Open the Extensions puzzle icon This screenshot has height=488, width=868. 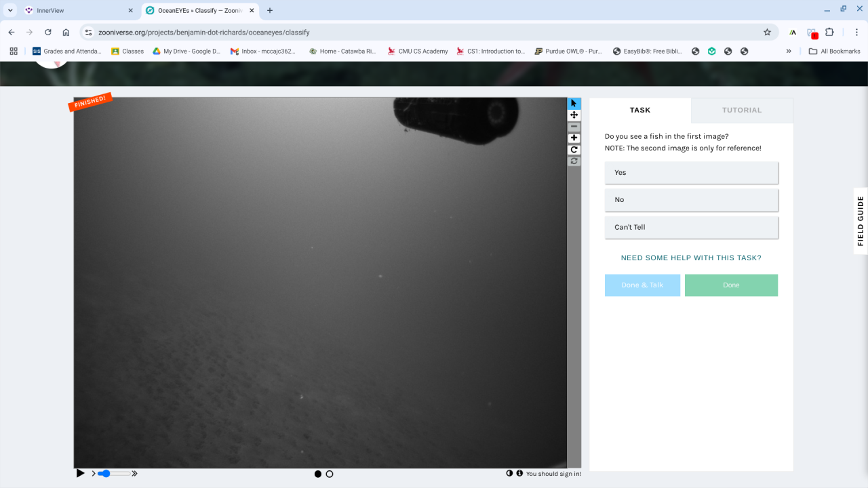tap(829, 32)
